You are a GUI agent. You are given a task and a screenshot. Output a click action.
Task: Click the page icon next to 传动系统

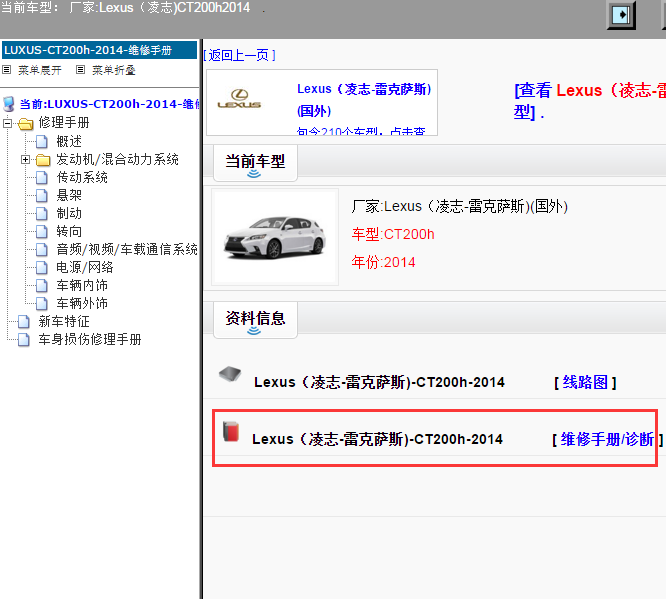point(42,178)
